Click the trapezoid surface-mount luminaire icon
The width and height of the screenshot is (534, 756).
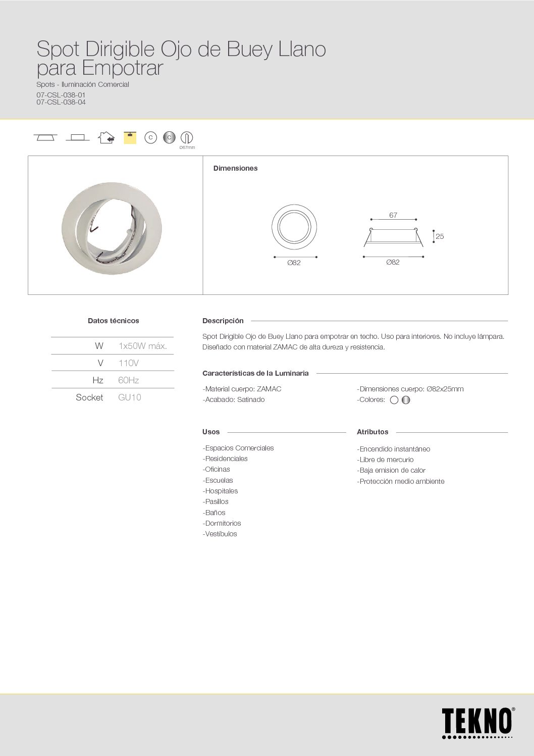(45, 137)
